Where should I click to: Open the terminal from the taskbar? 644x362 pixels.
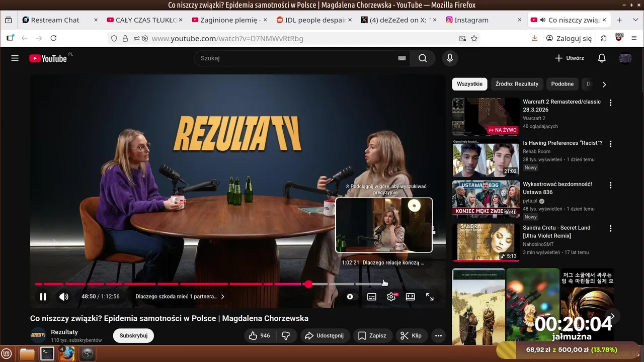[47, 354]
